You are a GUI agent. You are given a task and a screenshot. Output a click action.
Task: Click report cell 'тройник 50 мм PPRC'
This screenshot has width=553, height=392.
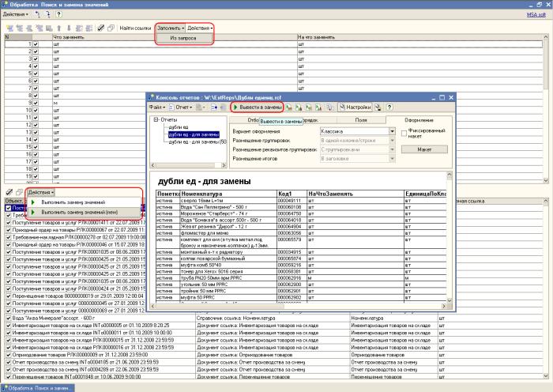point(228,291)
